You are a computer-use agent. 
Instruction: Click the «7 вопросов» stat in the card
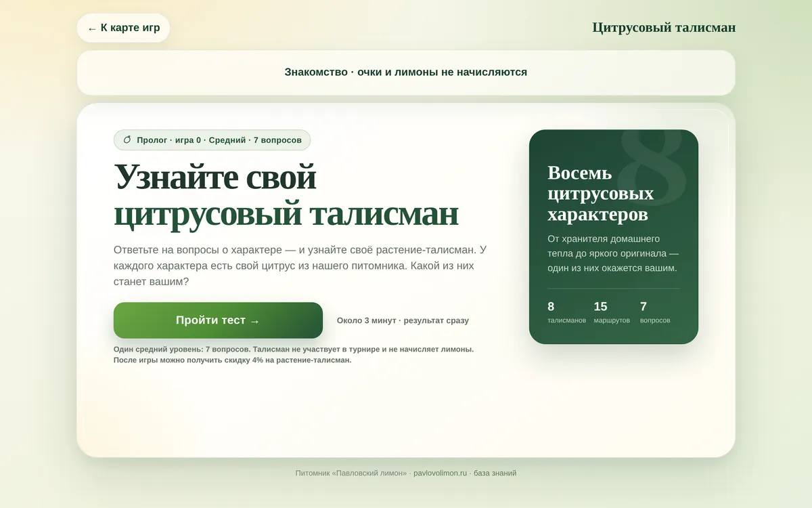pyautogui.click(x=655, y=312)
